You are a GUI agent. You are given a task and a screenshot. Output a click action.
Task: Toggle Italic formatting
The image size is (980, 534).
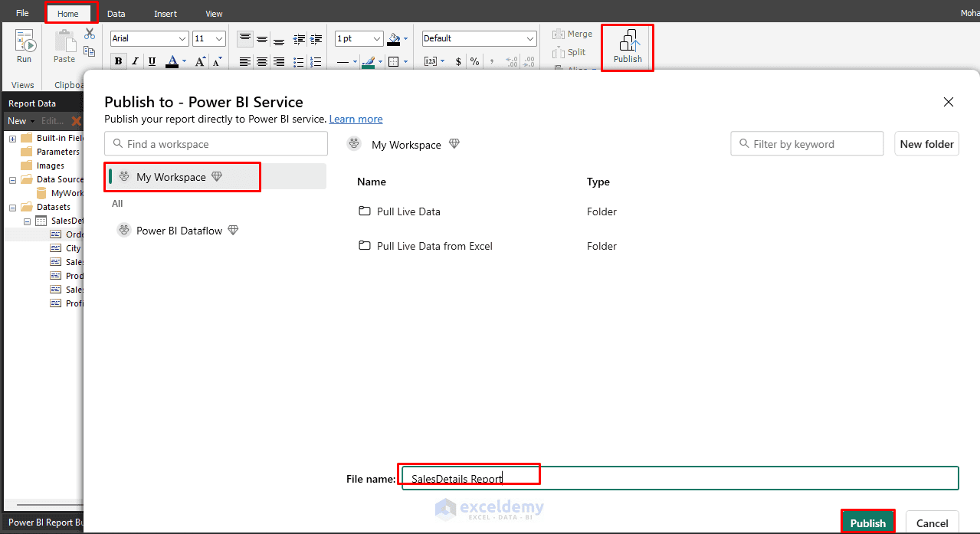136,61
